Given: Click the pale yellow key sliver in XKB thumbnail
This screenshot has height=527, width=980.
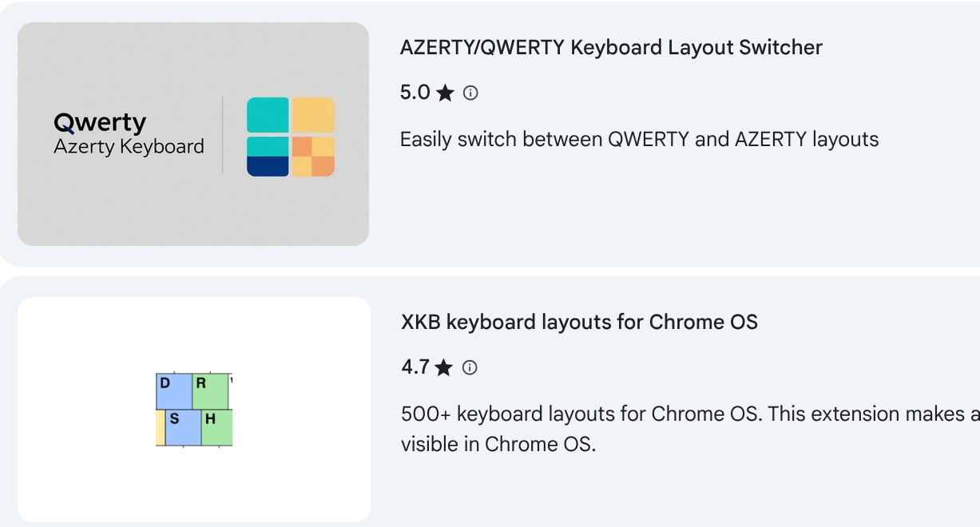Looking at the screenshot, I should 160,427.
